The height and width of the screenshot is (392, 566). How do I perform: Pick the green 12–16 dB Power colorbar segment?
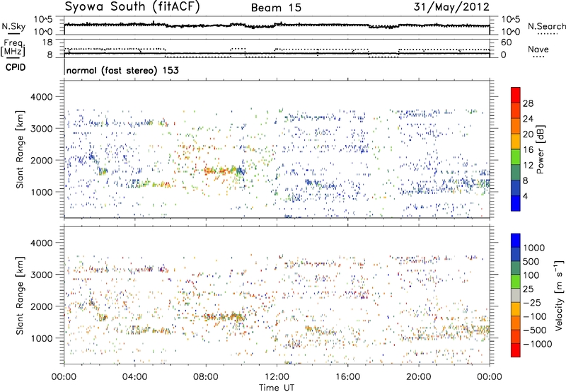tap(516, 156)
